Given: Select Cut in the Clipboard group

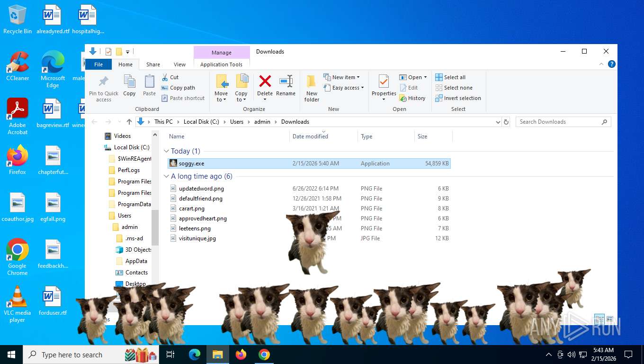Looking at the screenshot, I should (170, 77).
